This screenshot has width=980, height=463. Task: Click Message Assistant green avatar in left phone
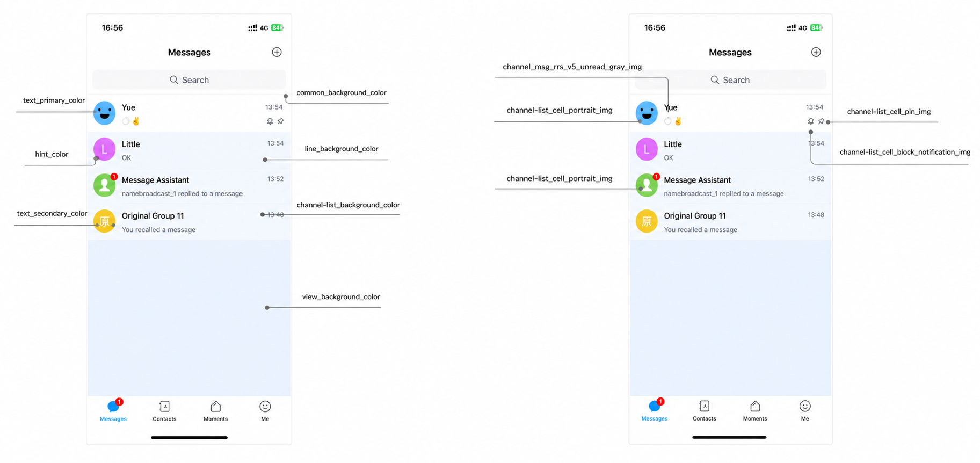pos(105,185)
